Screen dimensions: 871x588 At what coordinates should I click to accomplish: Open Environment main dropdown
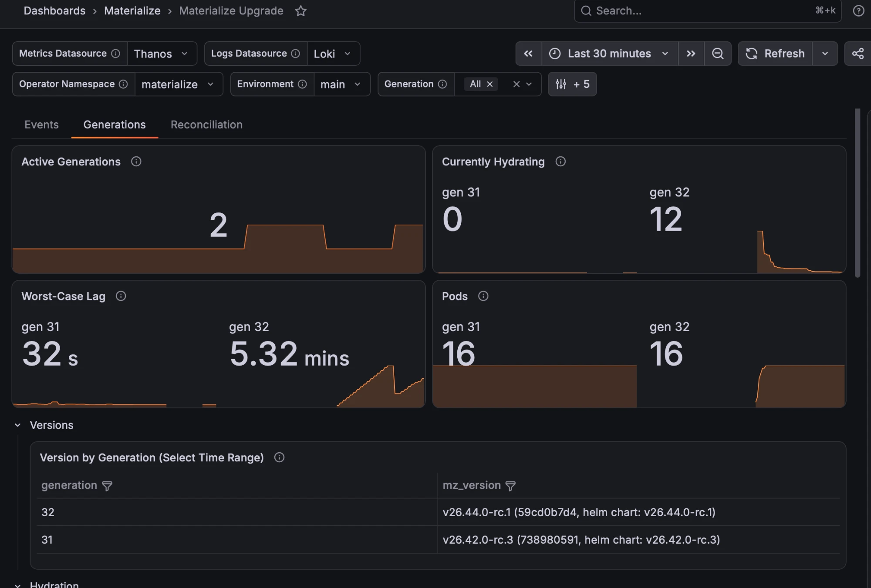(x=342, y=84)
